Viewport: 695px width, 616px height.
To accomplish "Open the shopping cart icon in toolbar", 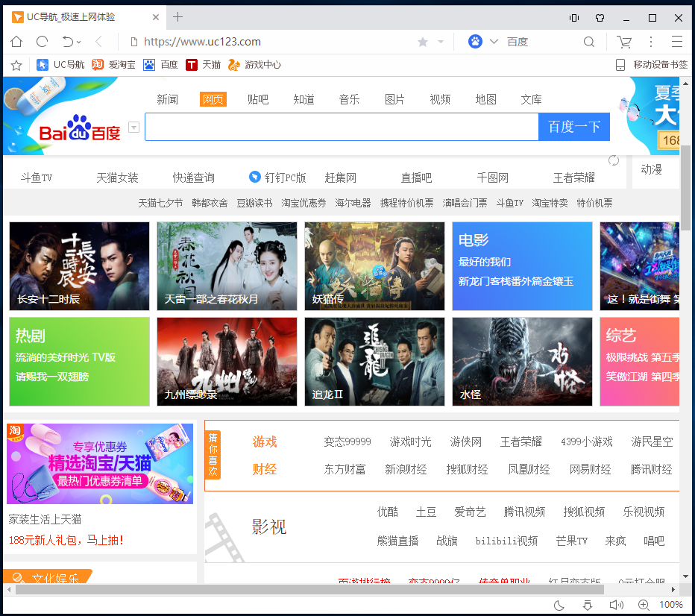I will click(x=624, y=42).
